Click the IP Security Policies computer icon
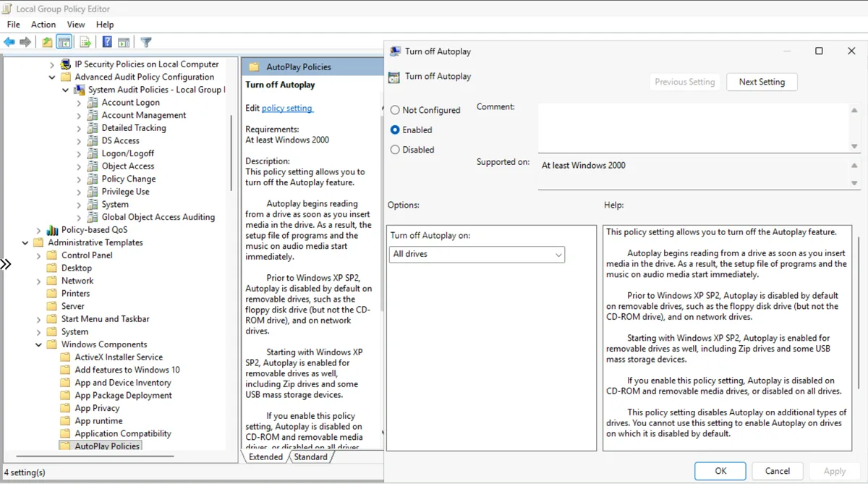Image resolution: width=868 pixels, height=484 pixels. coord(67,64)
